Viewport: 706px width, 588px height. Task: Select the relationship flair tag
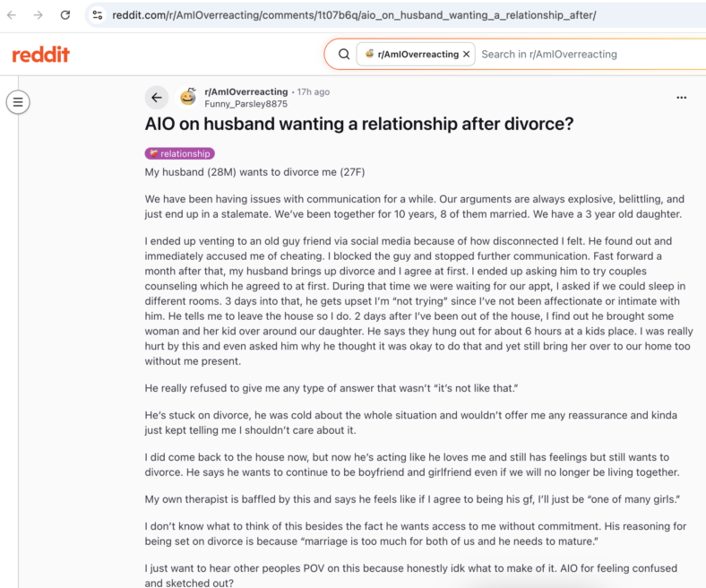(180, 153)
